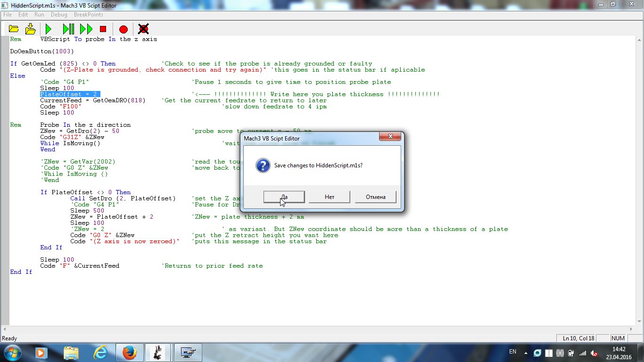Viewport: 644px width, 362px height.
Task: Click the comment "Get the current feedrate to return to later"
Action: click(244, 100)
